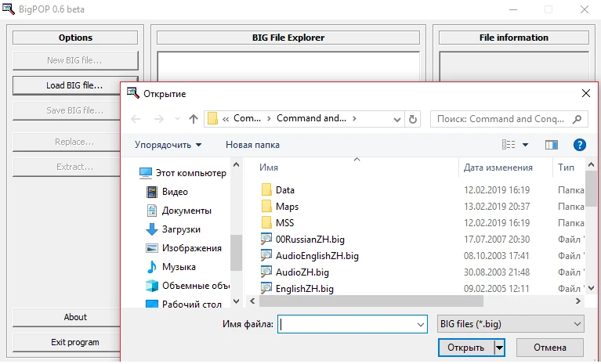This screenshot has height=364, width=601.
Task: Click the 09.02.2005 12:11 date cell
Action: coord(497,289)
